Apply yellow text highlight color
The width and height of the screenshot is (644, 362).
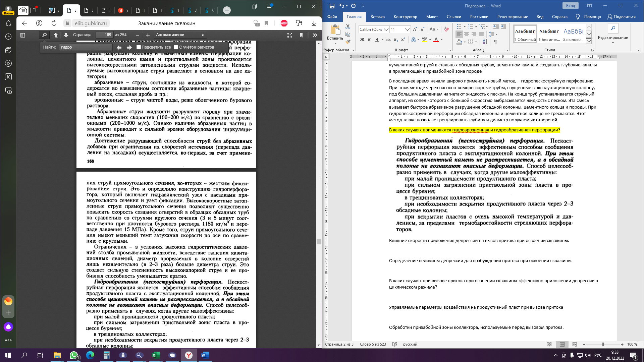424,40
